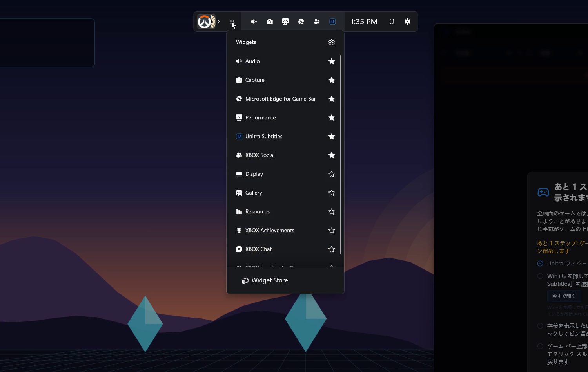
Task: Favorite the XBOX Chat star
Action: [332, 249]
